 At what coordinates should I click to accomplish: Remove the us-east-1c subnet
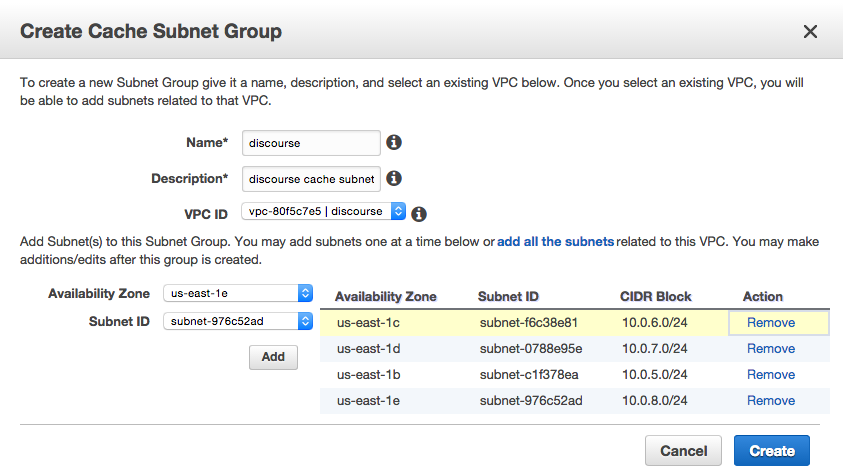[x=771, y=323]
